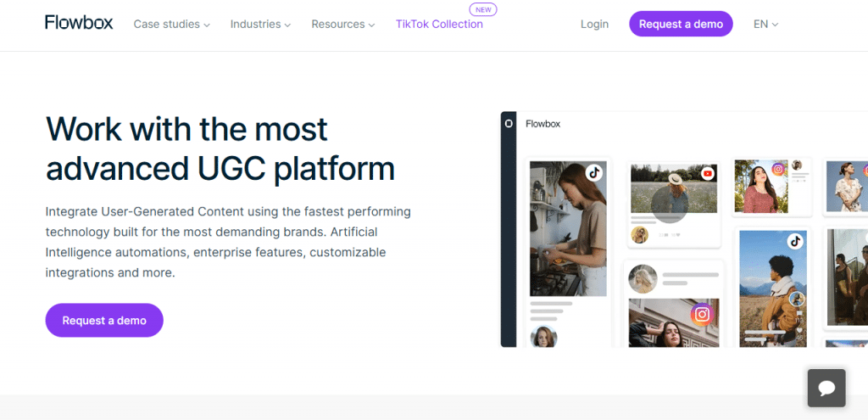Screen dimensions: 868x420
Task: Click TikTok icon on cooking woman photo
Action: [x=594, y=172]
